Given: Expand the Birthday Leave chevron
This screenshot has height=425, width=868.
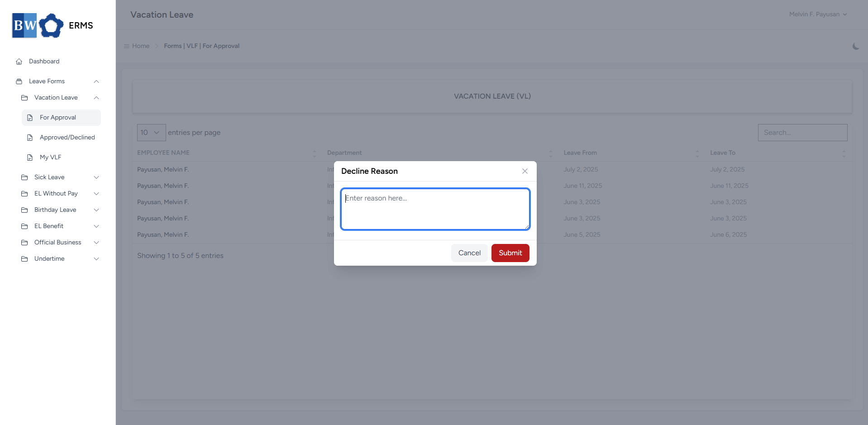Looking at the screenshot, I should coord(96,210).
